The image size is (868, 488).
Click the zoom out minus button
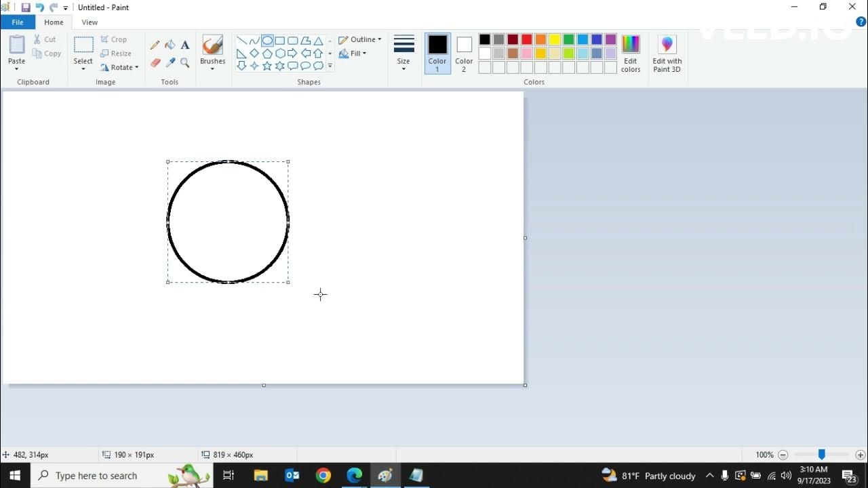[x=783, y=455]
